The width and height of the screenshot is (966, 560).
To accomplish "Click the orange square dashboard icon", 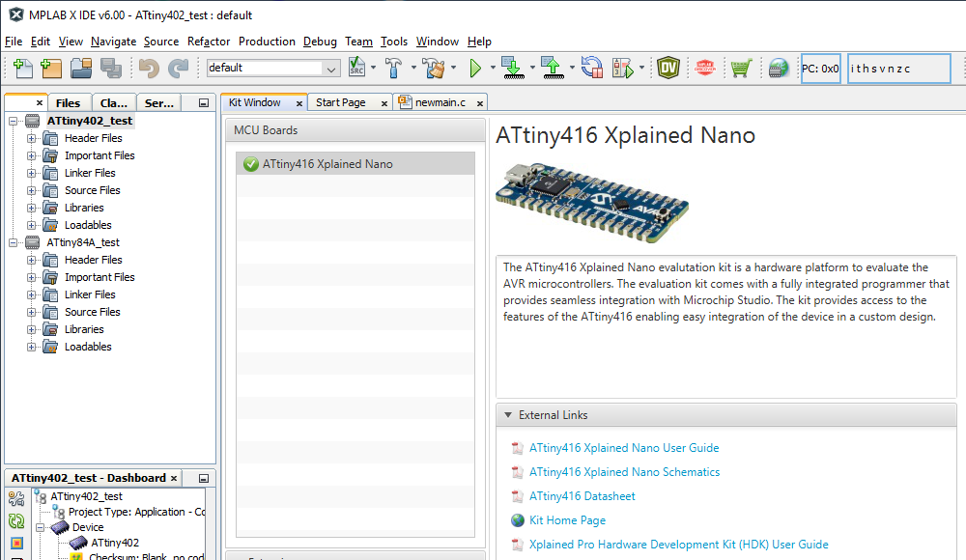I will tap(16, 544).
